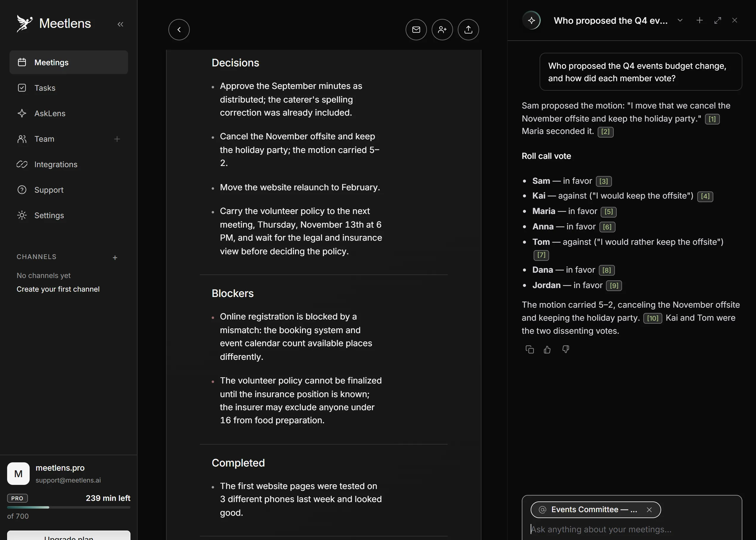This screenshot has height=540, width=756.
Task: Add a team member with plus icon
Action: [117, 139]
